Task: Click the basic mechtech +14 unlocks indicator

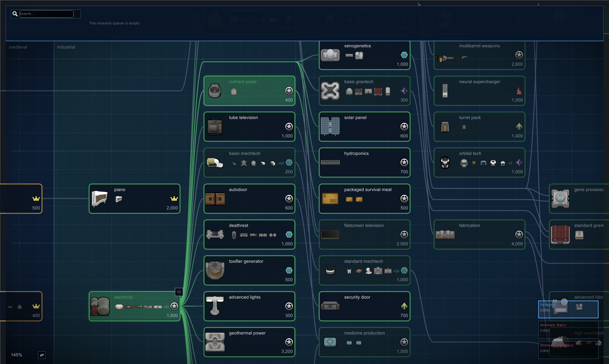Action: [x=281, y=163]
